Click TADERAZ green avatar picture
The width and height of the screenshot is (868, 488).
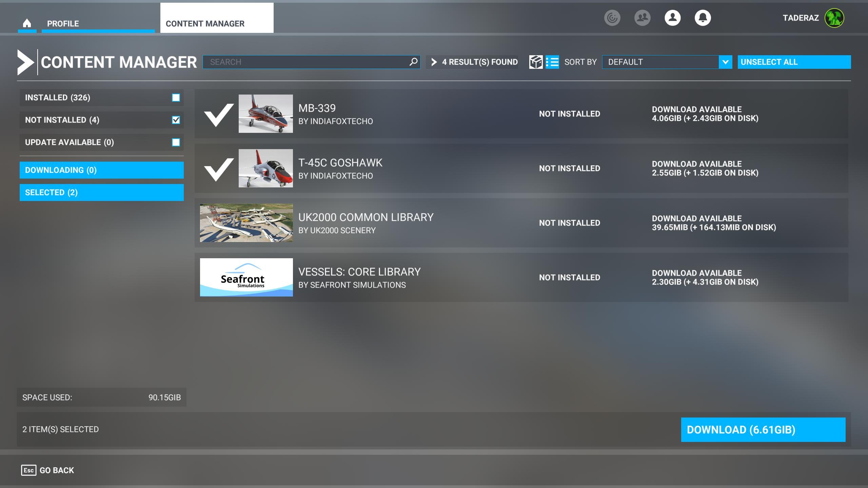(834, 18)
